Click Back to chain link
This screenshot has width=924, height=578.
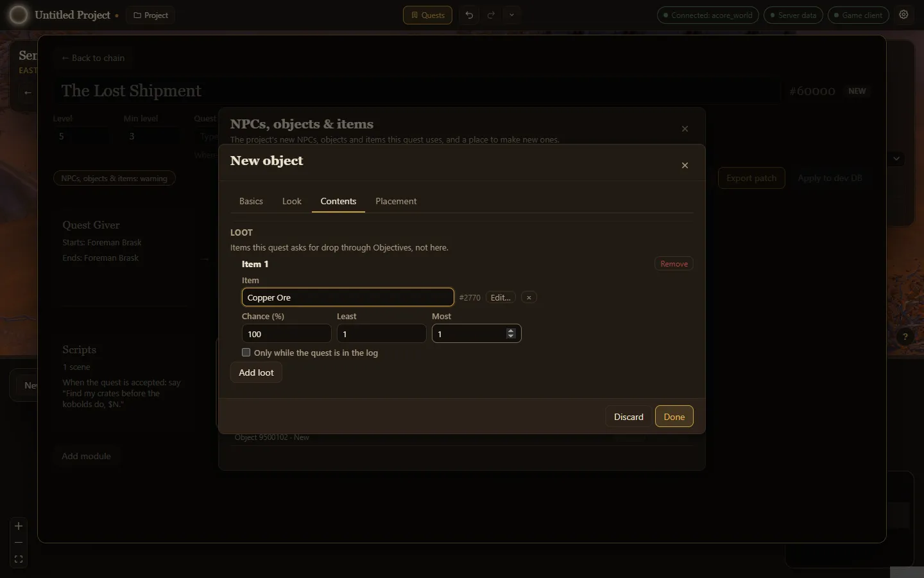[93, 58]
